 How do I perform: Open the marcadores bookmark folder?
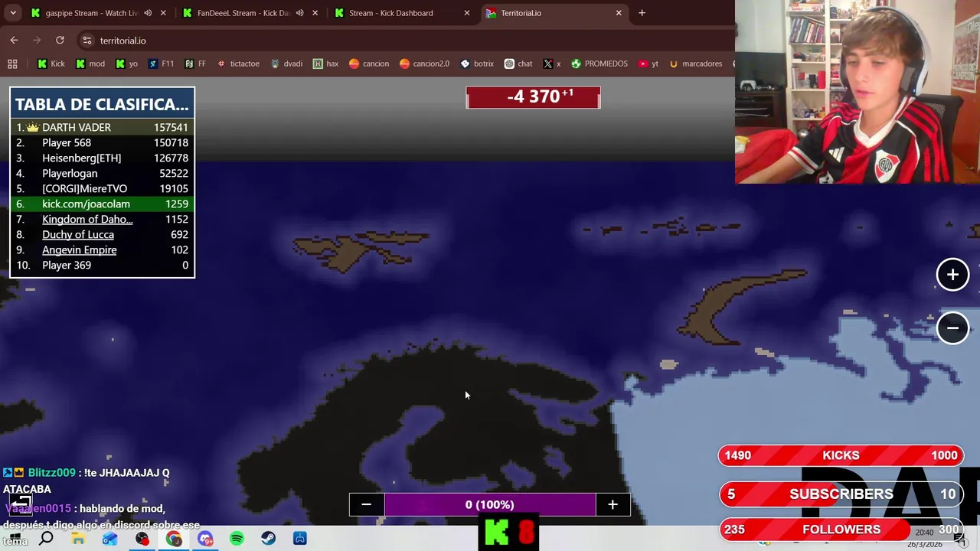pyautogui.click(x=695, y=64)
